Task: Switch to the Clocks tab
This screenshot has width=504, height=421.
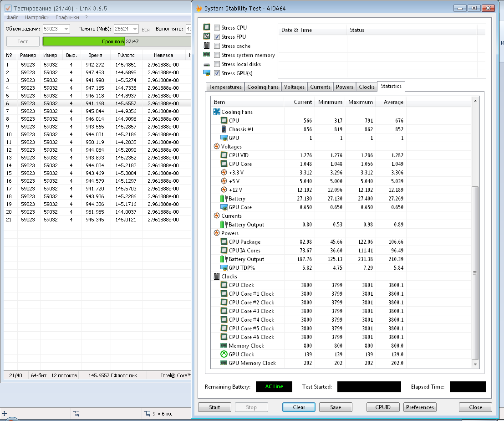Action: pyautogui.click(x=367, y=87)
